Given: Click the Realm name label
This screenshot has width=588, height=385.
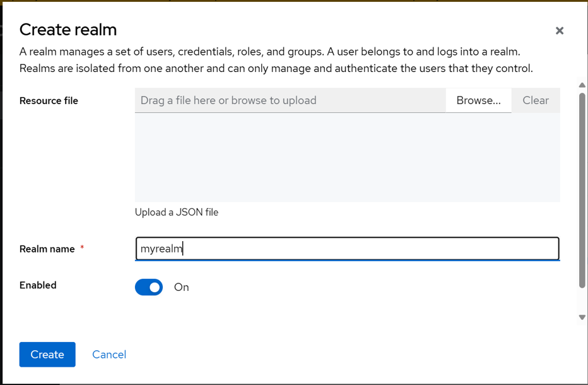Looking at the screenshot, I should (47, 249).
